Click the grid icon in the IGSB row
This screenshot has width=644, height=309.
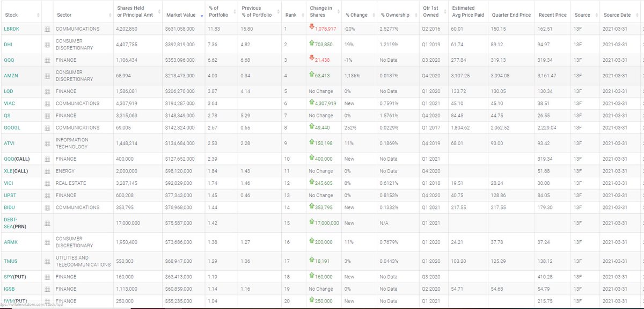tap(47, 289)
